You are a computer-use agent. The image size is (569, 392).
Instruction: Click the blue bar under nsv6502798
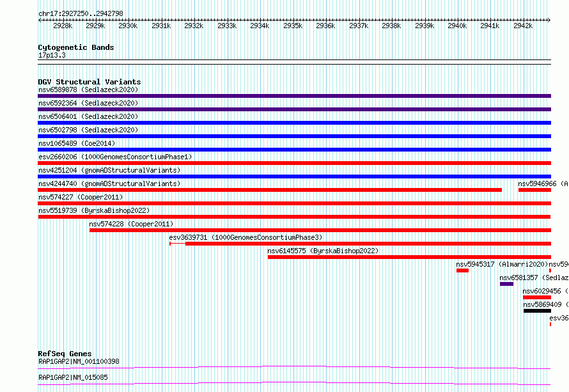coord(294,136)
